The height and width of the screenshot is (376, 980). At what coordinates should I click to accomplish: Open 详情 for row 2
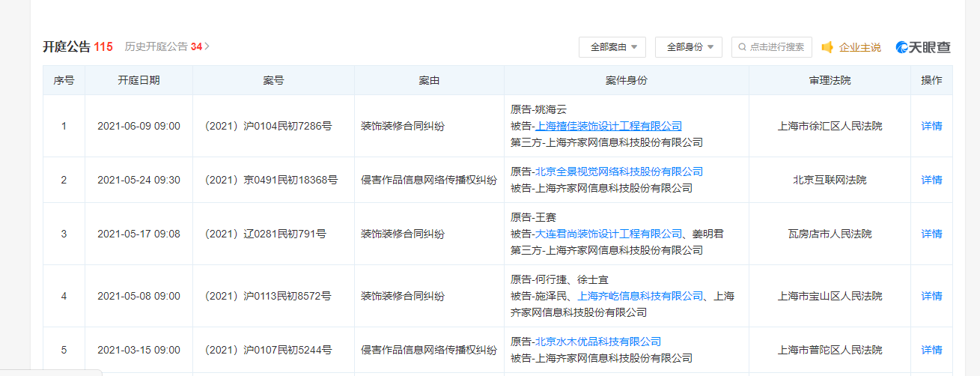coord(931,180)
